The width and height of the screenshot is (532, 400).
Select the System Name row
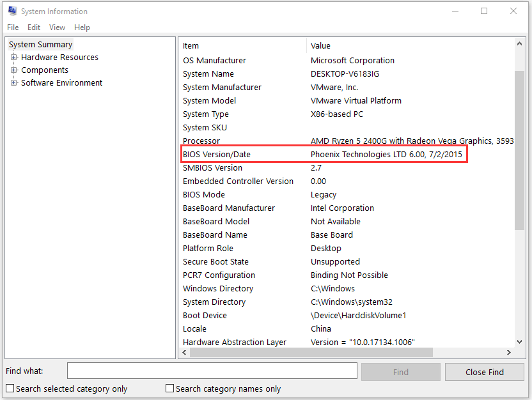pos(347,74)
